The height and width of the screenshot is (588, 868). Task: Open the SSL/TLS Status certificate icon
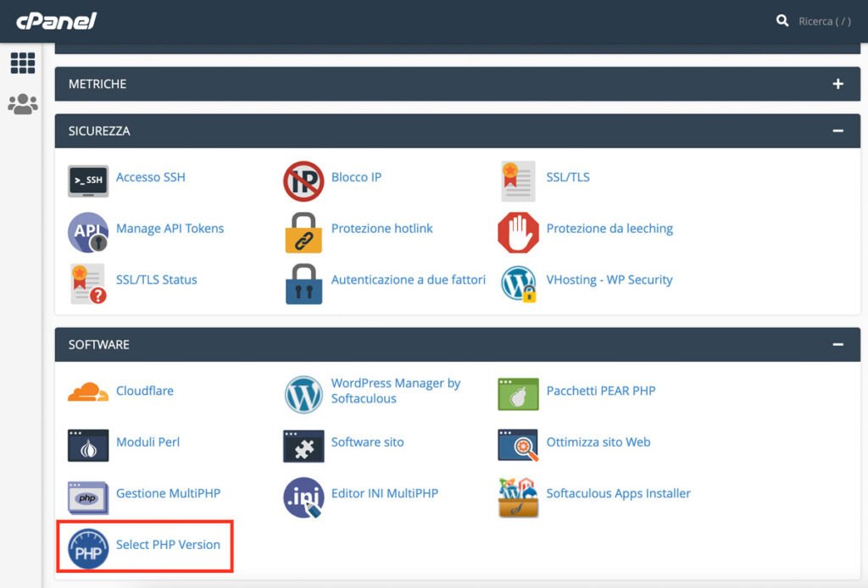point(88,284)
